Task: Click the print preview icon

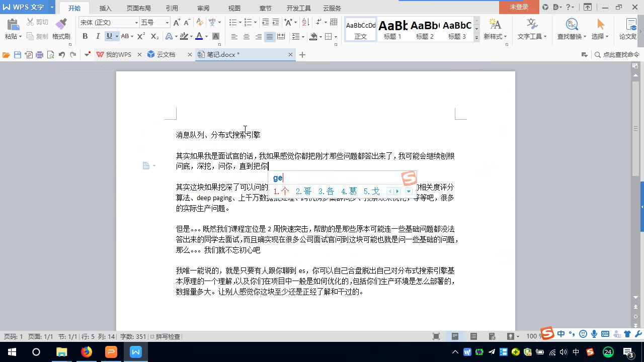Action: 50,55
